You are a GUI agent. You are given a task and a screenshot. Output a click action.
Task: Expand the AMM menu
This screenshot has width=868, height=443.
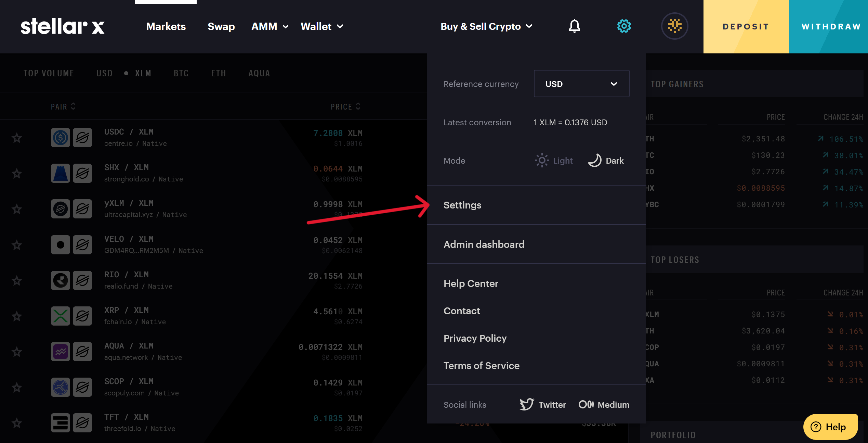[270, 26]
